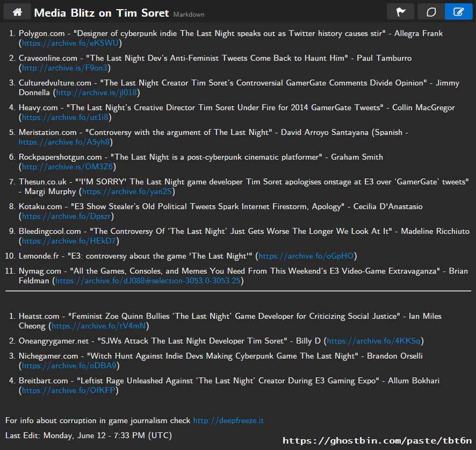Click the text Lemonde.fr in item 10
Screen dimensions: 476x450
point(39,256)
